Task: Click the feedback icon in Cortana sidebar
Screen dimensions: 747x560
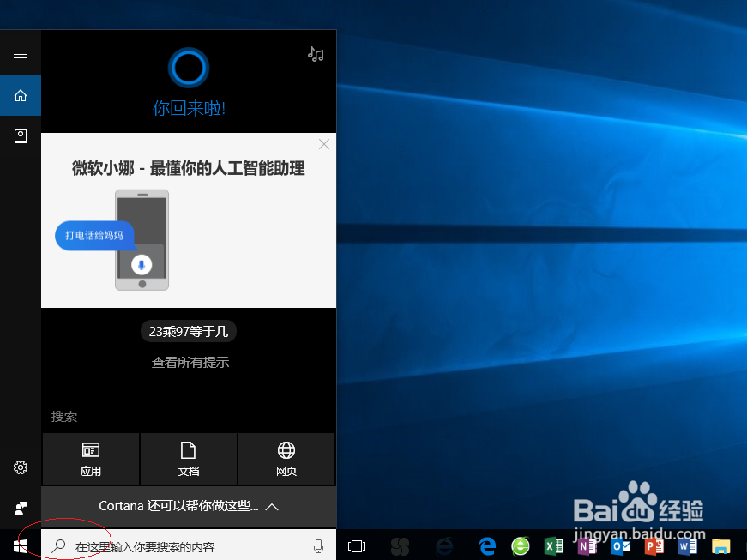Action: pos(20,508)
